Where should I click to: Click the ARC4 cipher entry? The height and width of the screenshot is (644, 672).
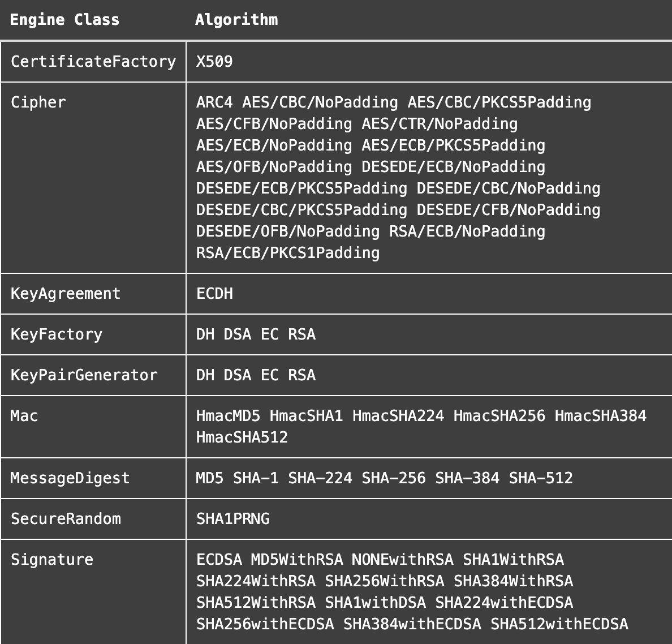214,102
